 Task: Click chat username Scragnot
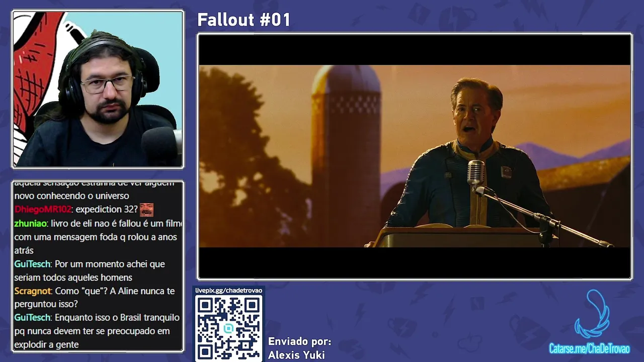(33, 291)
